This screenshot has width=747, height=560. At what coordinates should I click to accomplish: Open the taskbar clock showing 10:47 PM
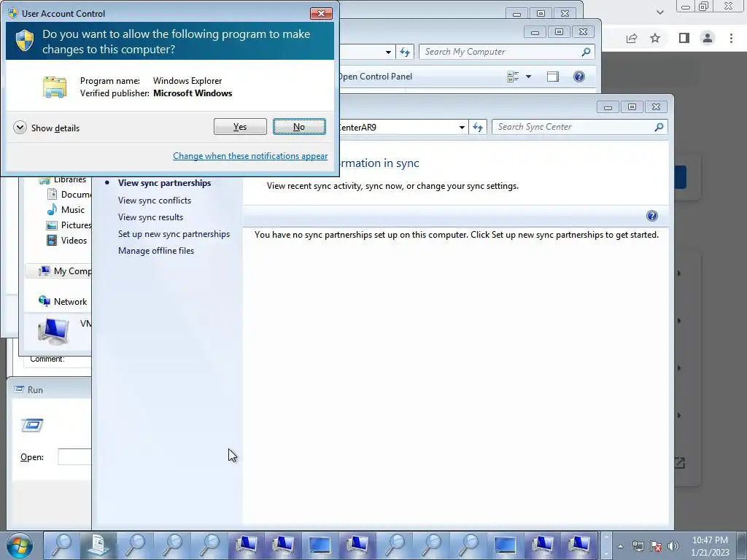(711, 546)
